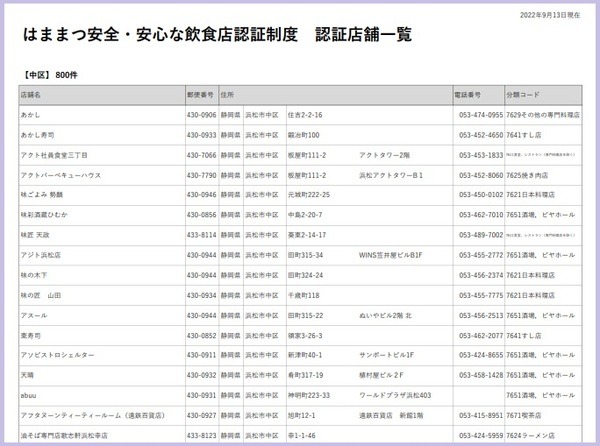Click the address 住吉2-2-16
This screenshot has height=446, width=600.
tap(305, 115)
